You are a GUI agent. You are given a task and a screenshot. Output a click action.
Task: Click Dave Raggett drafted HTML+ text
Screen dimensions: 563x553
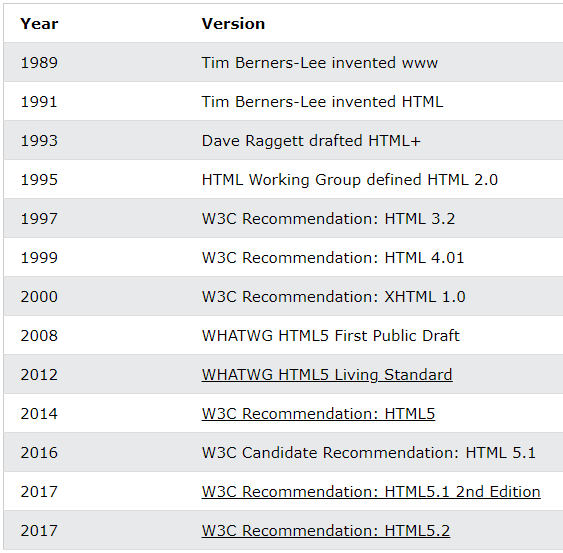pos(311,141)
